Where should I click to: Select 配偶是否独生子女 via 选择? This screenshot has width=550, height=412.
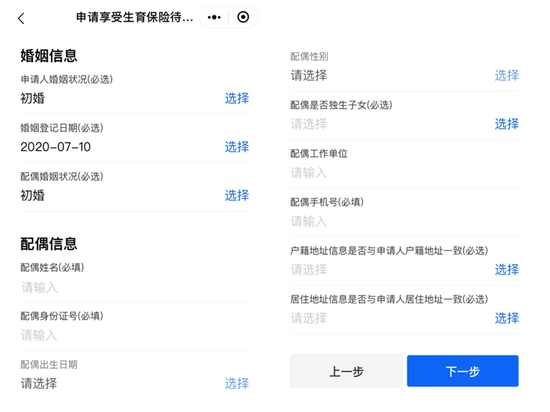[x=507, y=124]
